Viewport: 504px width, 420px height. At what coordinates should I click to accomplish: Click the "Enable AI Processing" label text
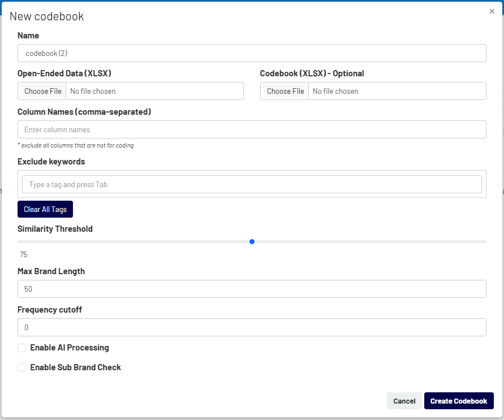click(70, 348)
